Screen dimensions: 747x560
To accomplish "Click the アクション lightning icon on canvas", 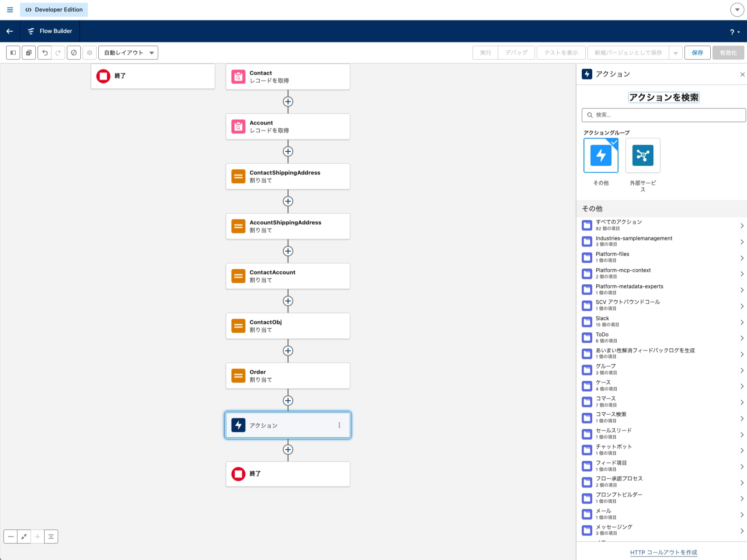I will [238, 425].
